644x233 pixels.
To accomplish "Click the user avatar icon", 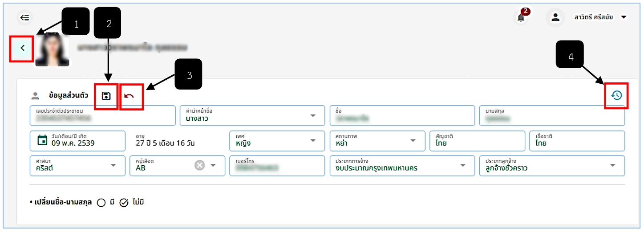I will tap(555, 17).
